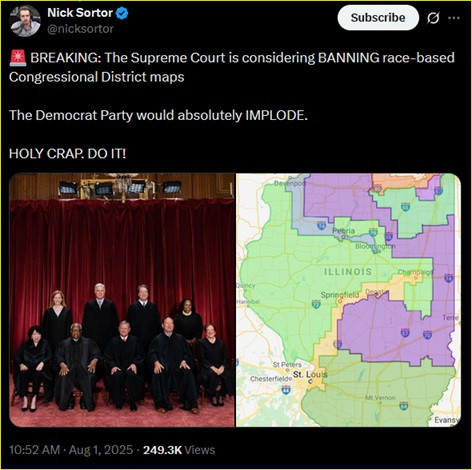The image size is (472, 470).
Task: Click the St. Louis map label
Action: pyautogui.click(x=310, y=375)
